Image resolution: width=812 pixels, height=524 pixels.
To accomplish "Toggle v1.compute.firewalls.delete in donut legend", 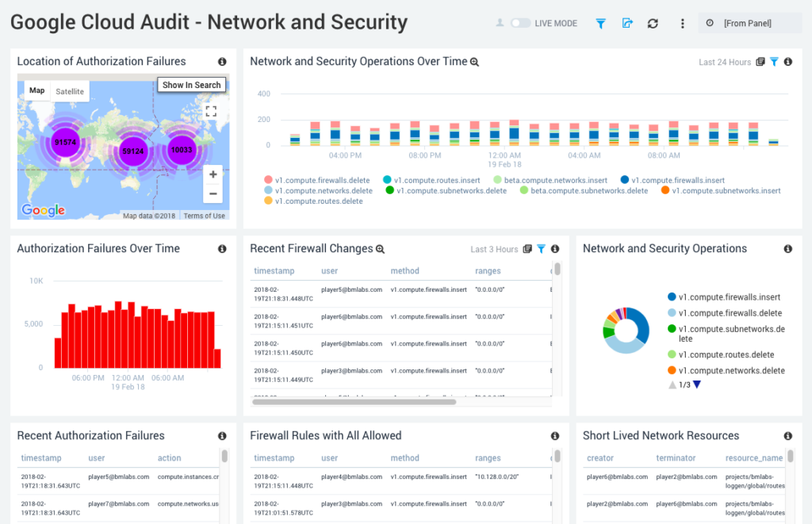I will point(725,313).
